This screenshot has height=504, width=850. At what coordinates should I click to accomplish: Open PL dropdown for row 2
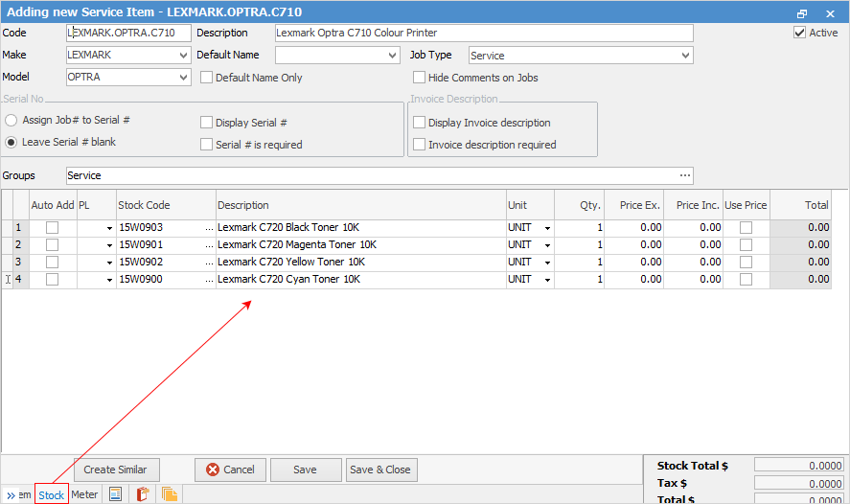(x=109, y=245)
